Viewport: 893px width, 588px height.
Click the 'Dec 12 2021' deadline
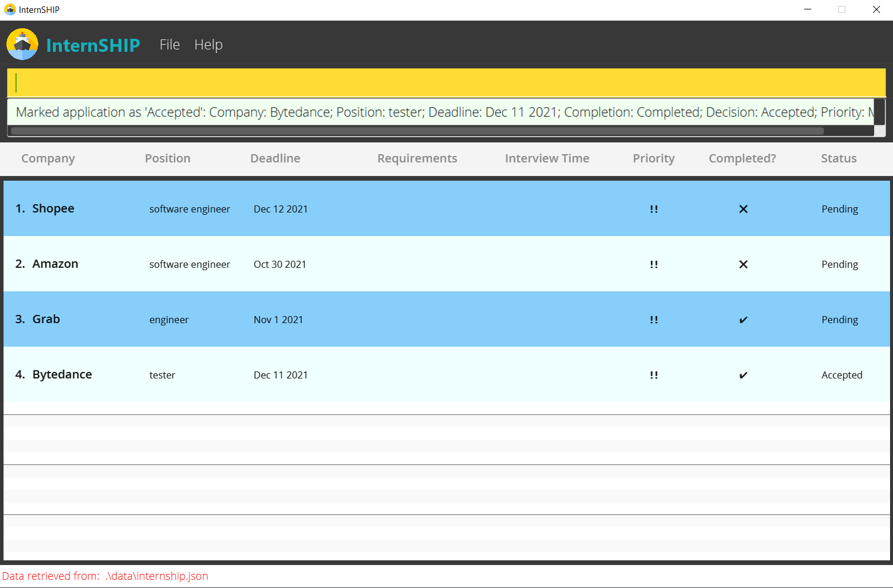pyautogui.click(x=281, y=209)
